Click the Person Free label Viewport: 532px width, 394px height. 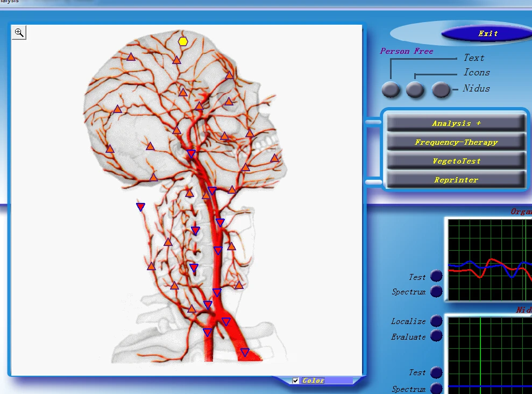click(x=407, y=51)
